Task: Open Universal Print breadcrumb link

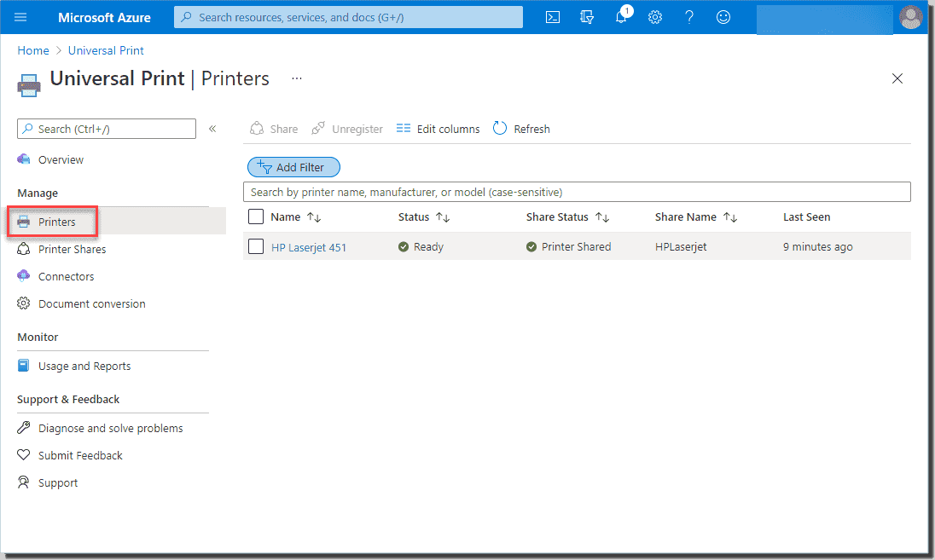Action: [x=105, y=50]
